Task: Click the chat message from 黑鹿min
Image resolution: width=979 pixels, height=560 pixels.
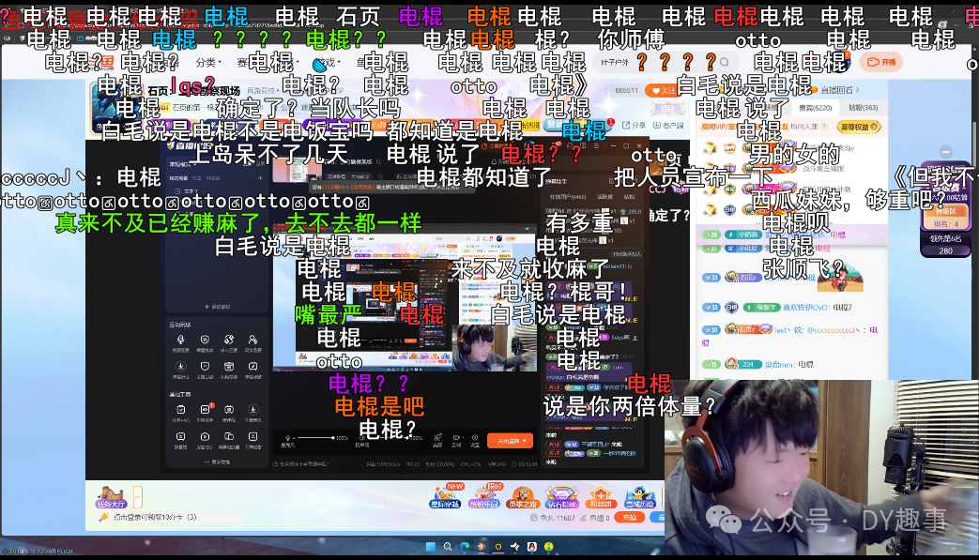Action: (758, 364)
